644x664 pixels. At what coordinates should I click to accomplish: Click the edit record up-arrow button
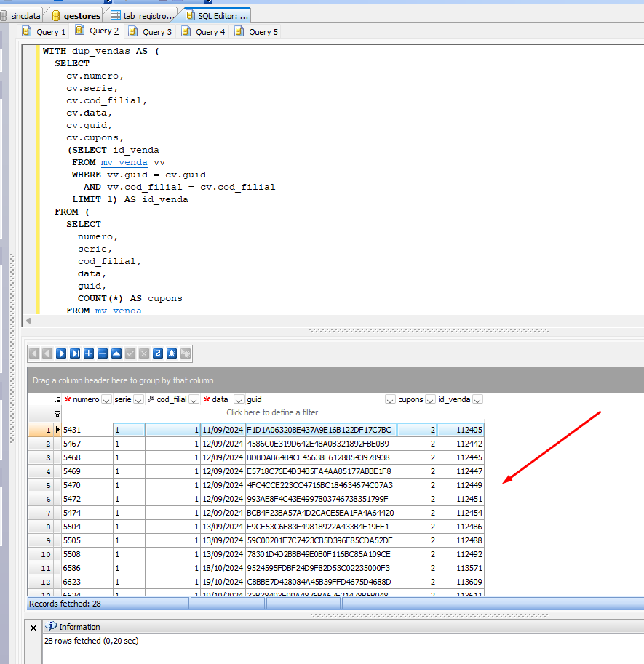(x=116, y=353)
